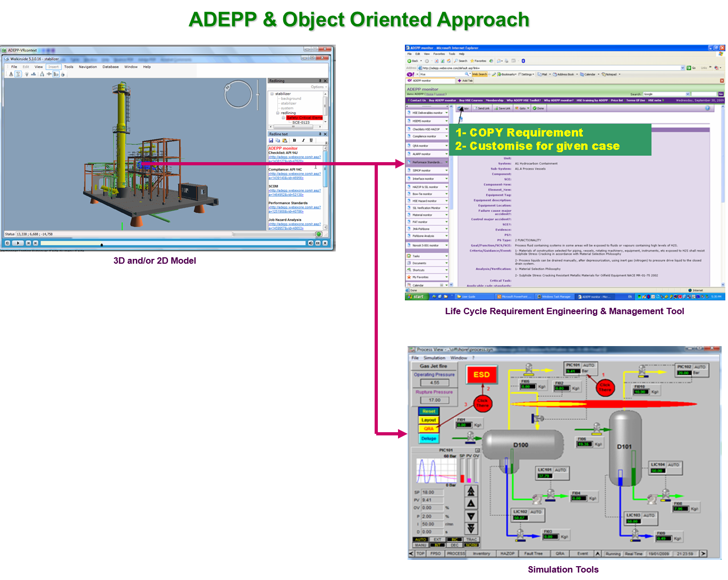This screenshot has height=580, width=728.
Task: Click Send Link in ADEPP monitor toolbar
Action: point(482,108)
